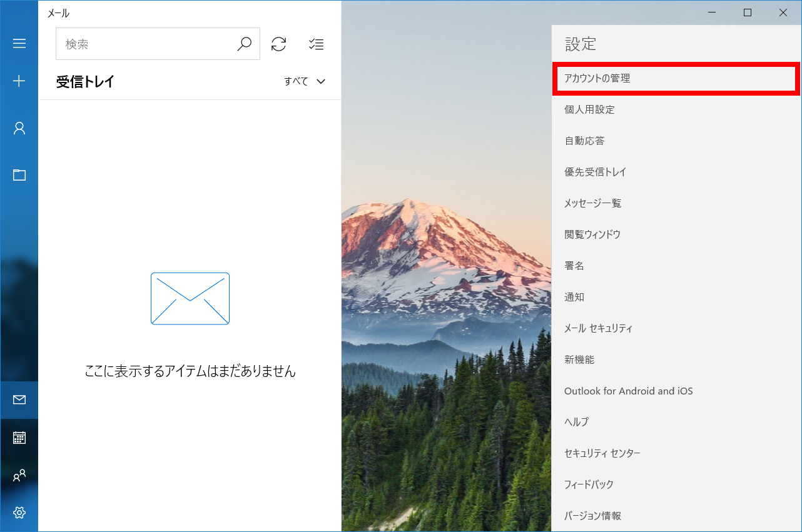
Task: Open the すべて filter dropdown
Action: 305,81
